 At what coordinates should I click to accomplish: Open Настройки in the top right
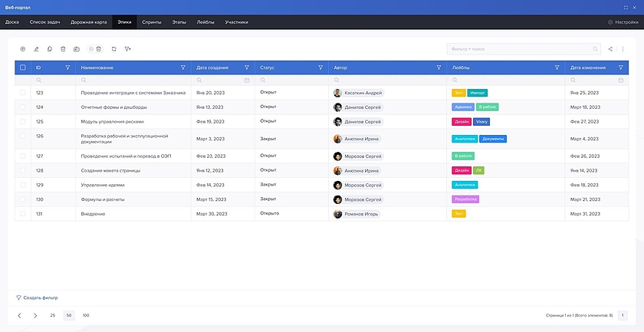click(x=623, y=22)
